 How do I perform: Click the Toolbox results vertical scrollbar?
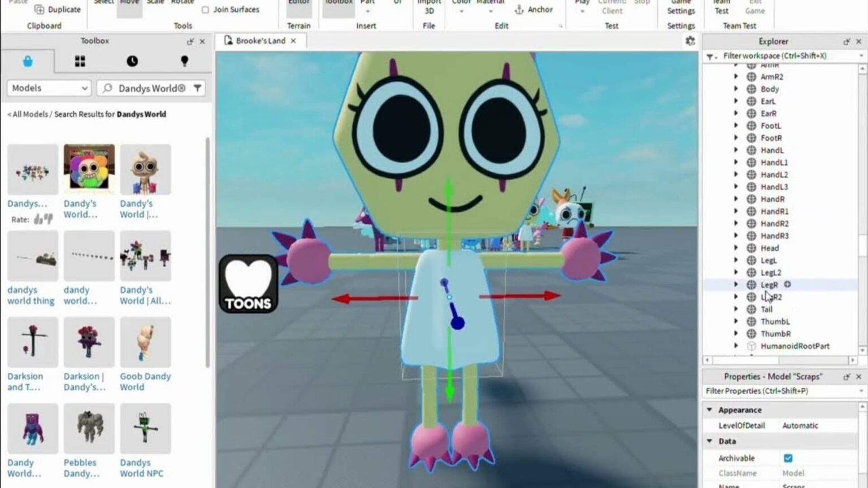coord(207,253)
